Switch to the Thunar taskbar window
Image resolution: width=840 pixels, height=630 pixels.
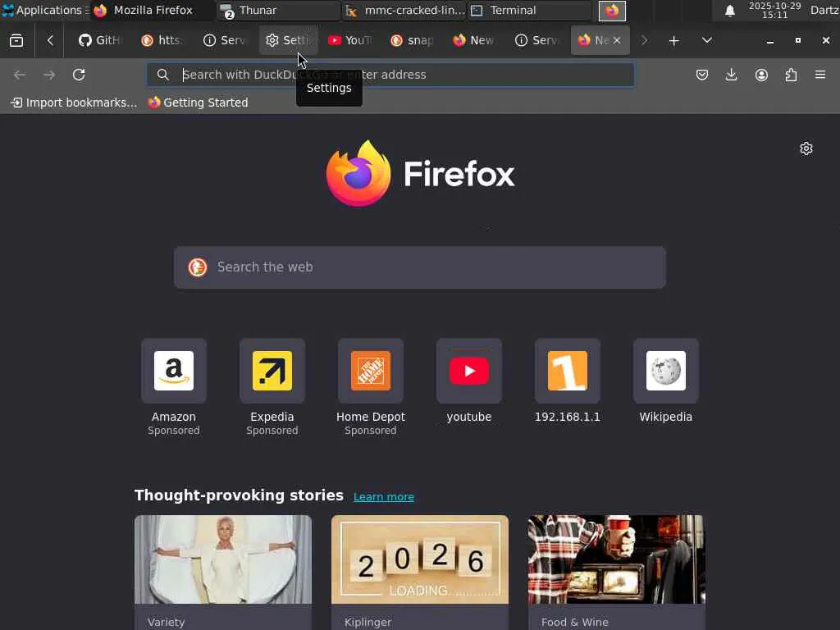(279, 10)
